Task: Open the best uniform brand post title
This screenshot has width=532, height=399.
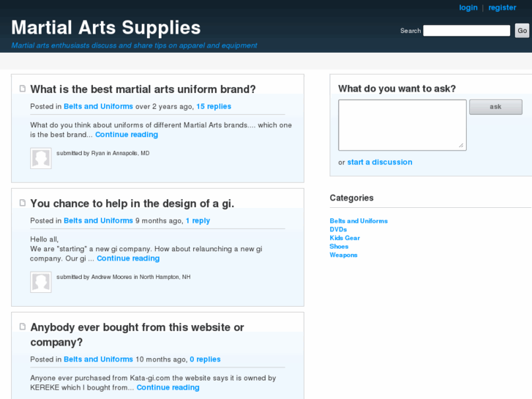Action: pyautogui.click(x=143, y=89)
